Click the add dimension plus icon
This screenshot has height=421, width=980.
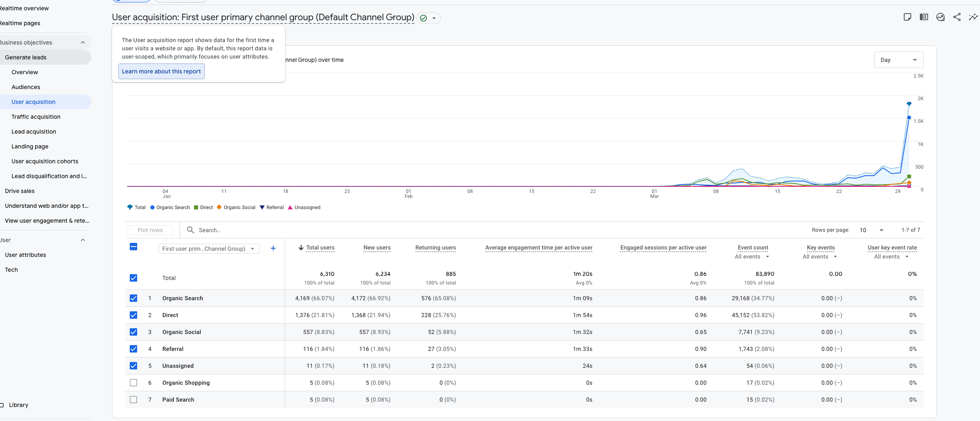[x=273, y=248]
